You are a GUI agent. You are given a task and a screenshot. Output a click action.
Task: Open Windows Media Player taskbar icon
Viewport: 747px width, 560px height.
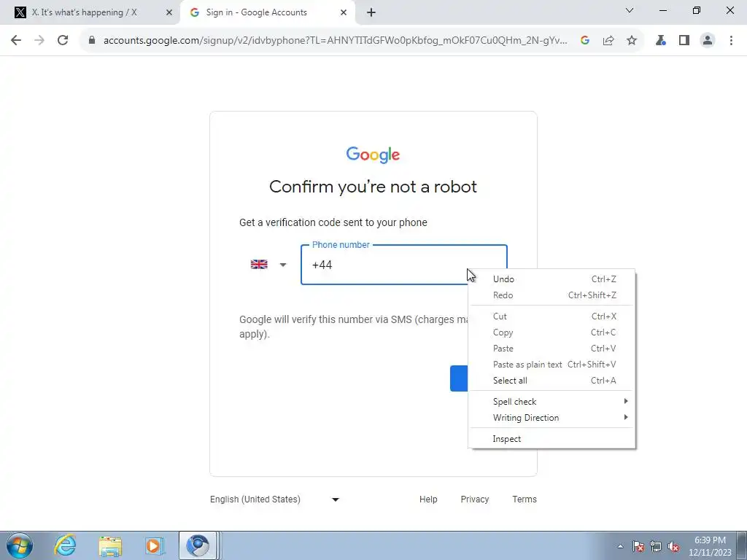tap(154, 545)
